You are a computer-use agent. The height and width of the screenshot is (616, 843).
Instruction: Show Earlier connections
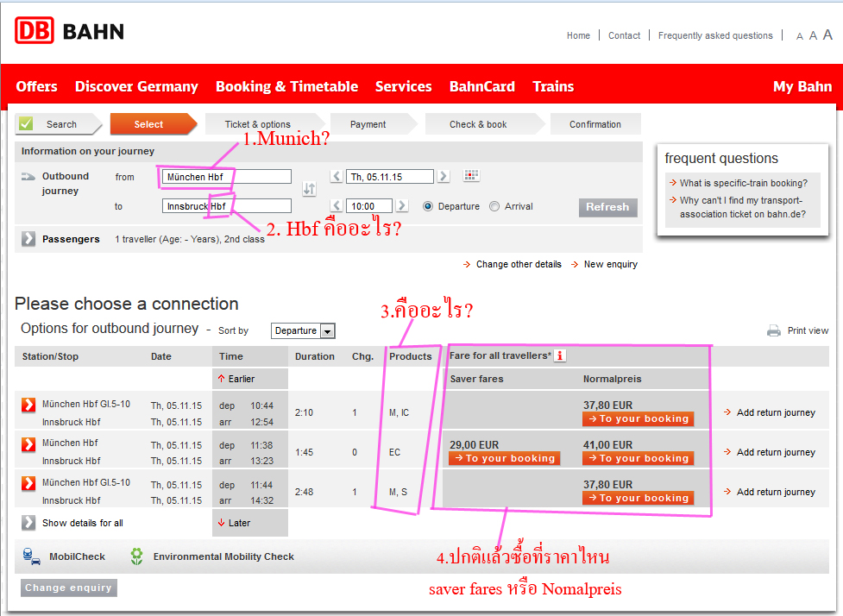(236, 379)
